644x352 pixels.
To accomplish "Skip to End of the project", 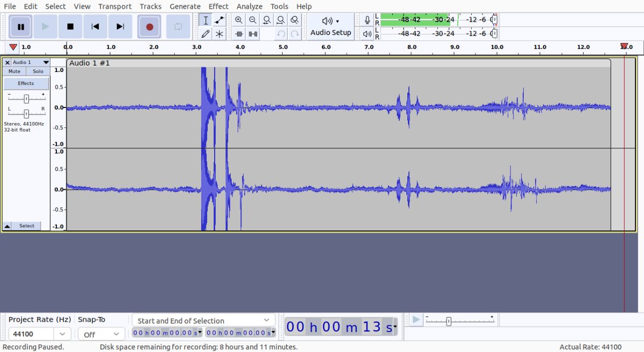I will (120, 26).
